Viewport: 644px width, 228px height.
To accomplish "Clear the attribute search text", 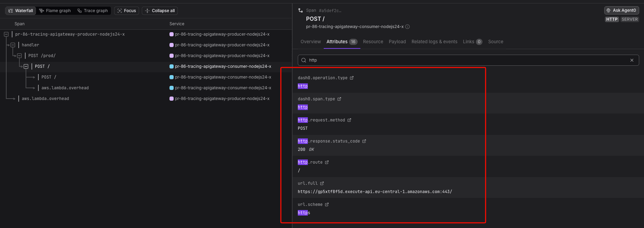I will 632,60.
